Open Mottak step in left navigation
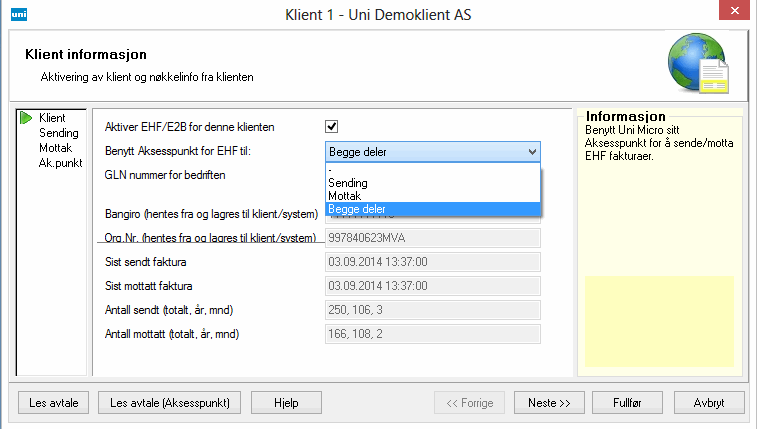 point(56,147)
